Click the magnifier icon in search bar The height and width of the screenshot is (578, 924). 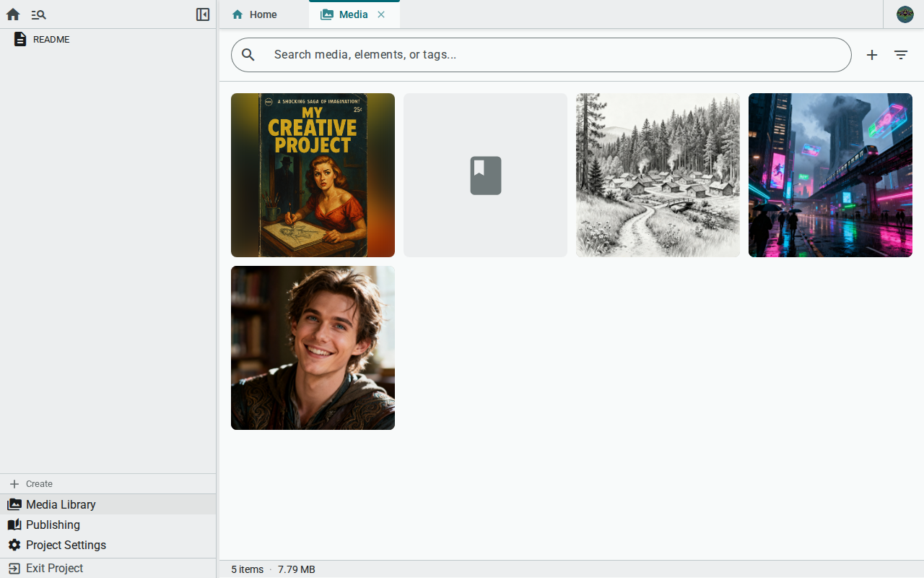click(248, 55)
